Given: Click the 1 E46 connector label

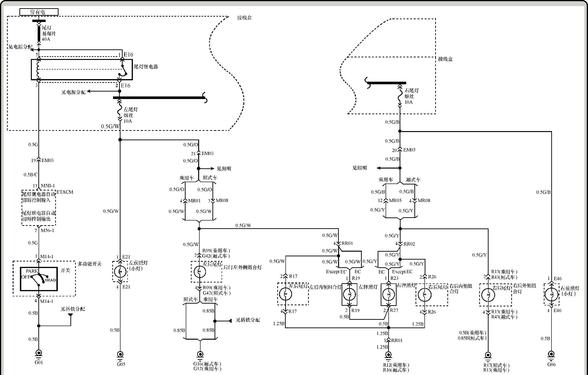Looking at the screenshot, I should click(555, 279).
